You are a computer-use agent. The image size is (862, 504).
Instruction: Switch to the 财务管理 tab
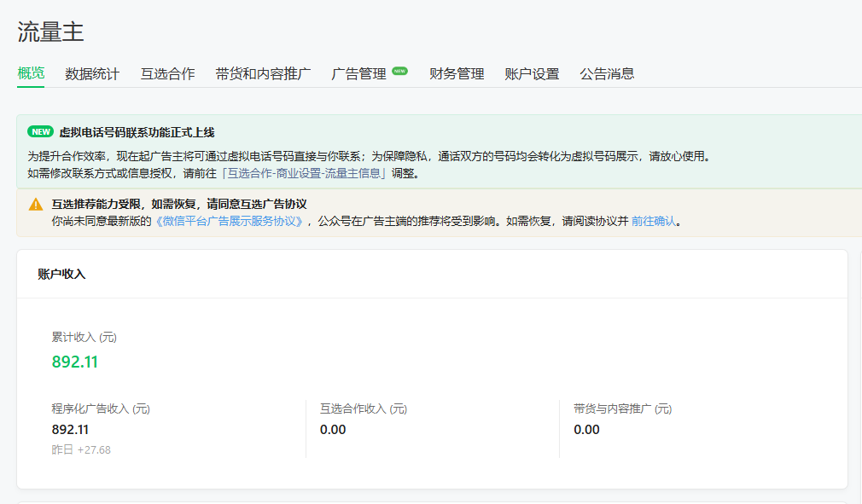457,74
